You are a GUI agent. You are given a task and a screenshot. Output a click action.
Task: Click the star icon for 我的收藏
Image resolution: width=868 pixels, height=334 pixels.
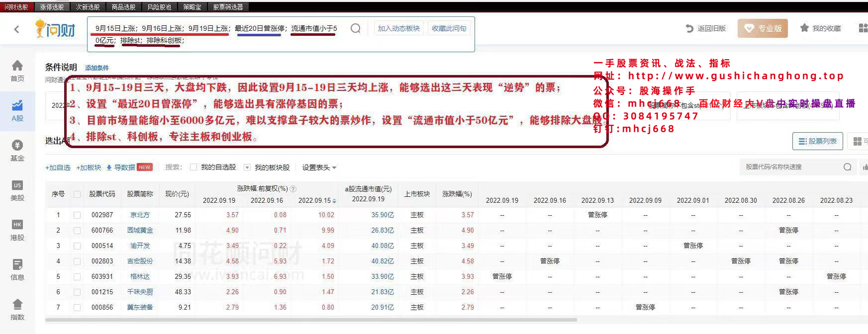(804, 28)
